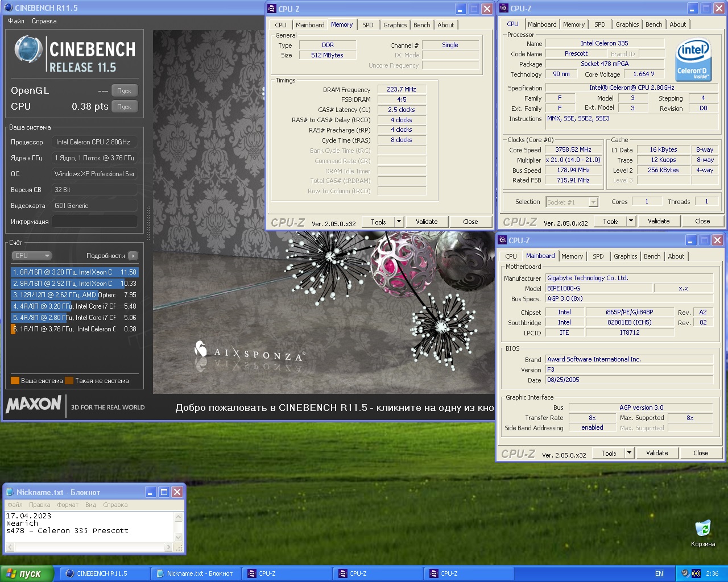Screen dimensions: 728x582
Task: Switch to About tab in Mainboard CPU-Z window
Action: point(676,256)
